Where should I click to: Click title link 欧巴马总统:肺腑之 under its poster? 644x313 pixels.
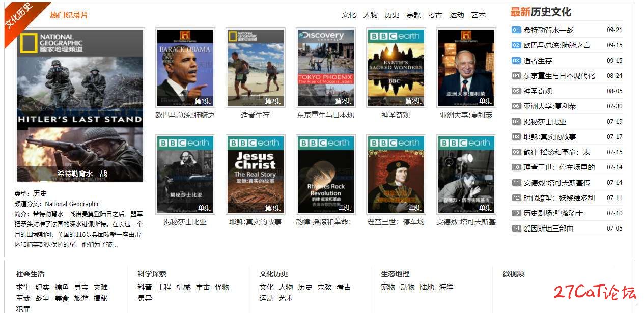pyautogui.click(x=185, y=116)
